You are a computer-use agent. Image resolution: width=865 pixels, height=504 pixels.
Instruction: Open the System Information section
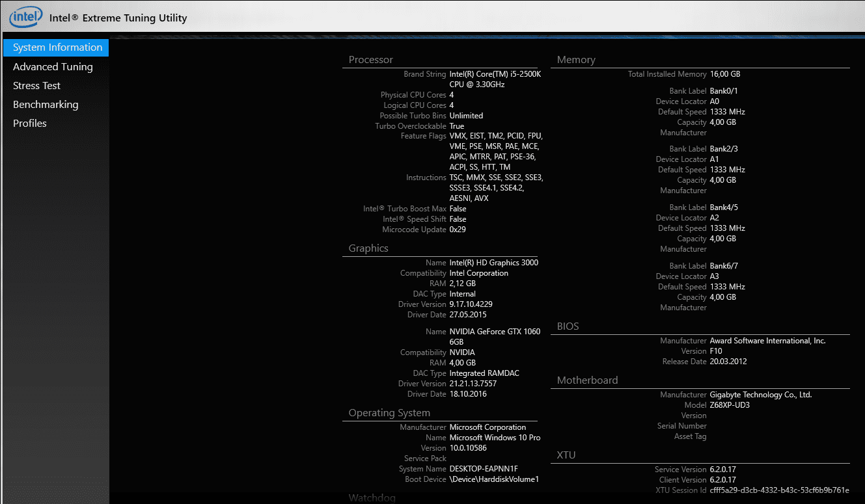click(56, 47)
